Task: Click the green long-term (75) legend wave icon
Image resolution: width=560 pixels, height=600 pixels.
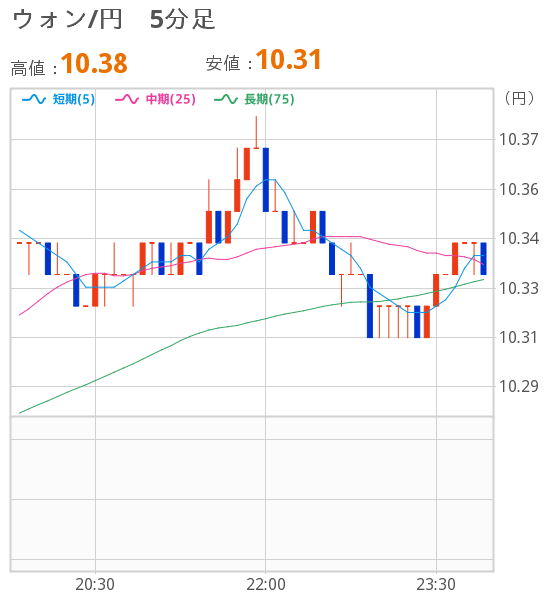Action: 226,99
